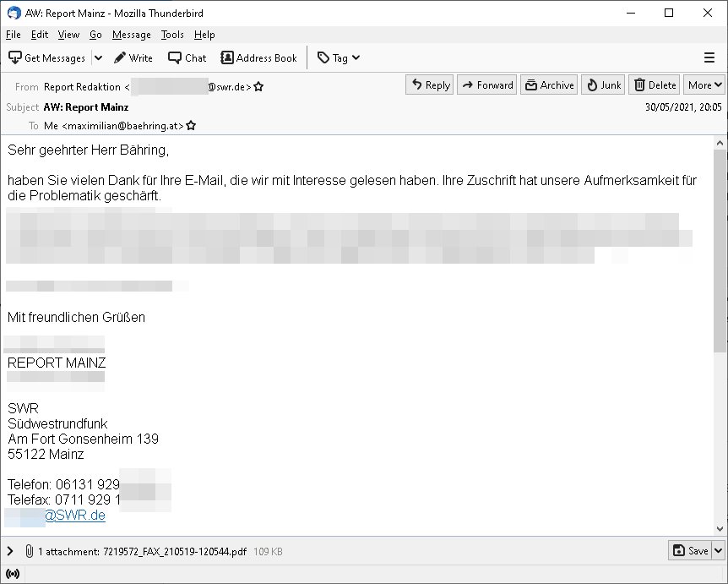Open the Address Book
This screenshot has height=584, width=728.
tap(259, 58)
